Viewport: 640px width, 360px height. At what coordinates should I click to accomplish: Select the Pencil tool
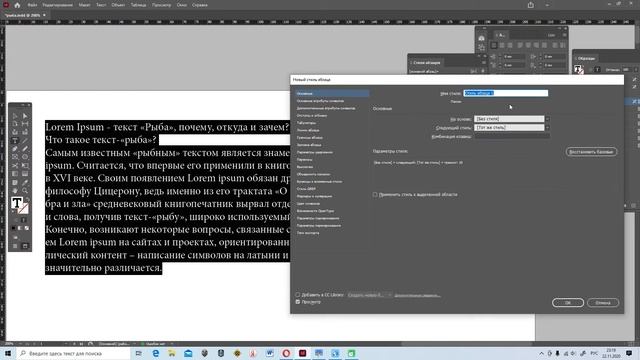point(25,149)
